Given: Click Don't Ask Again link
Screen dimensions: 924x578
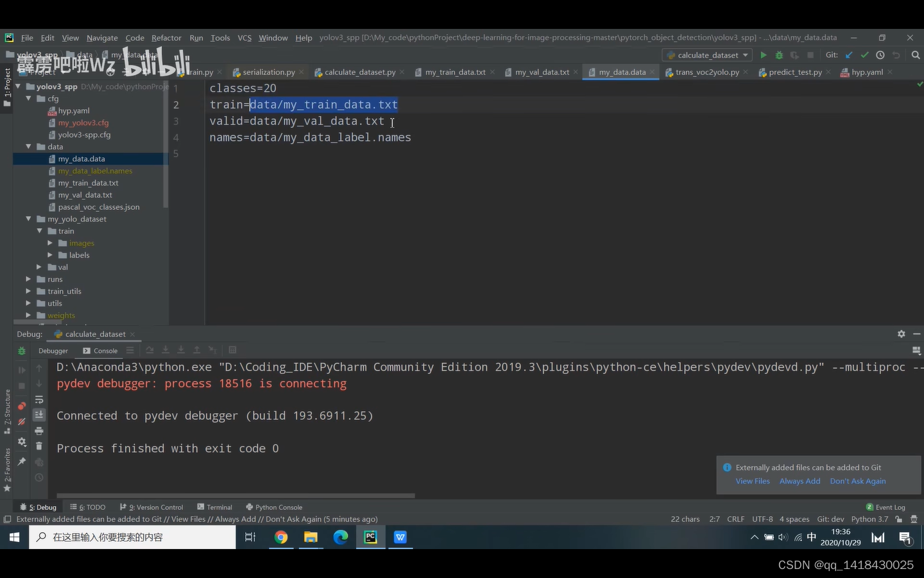Looking at the screenshot, I should click(858, 481).
